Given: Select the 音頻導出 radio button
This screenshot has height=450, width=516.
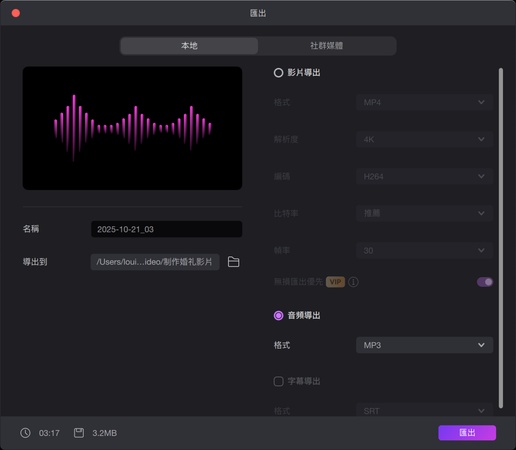Looking at the screenshot, I should pos(278,315).
